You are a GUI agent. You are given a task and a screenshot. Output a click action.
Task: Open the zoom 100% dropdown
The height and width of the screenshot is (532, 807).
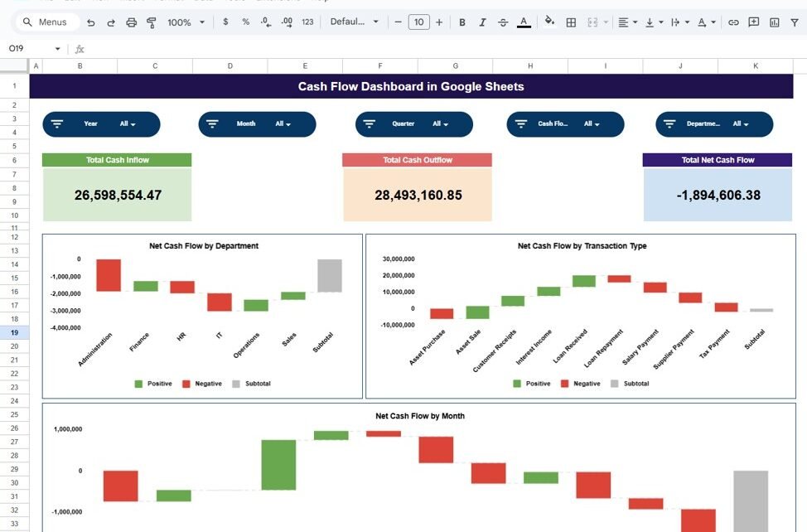(x=185, y=22)
